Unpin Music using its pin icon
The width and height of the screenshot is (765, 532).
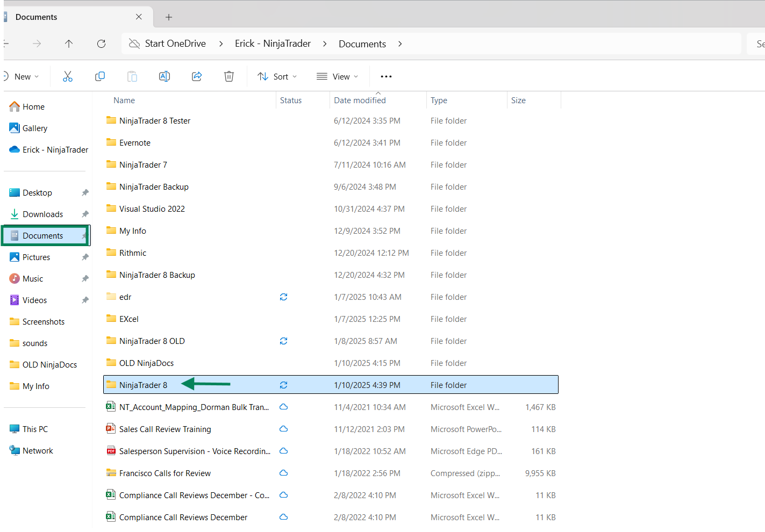tap(85, 278)
